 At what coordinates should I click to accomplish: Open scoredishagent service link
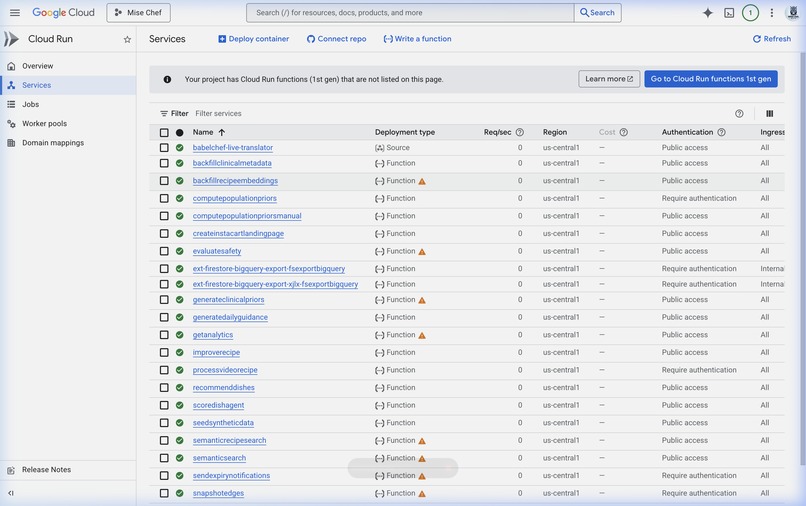pyautogui.click(x=218, y=405)
